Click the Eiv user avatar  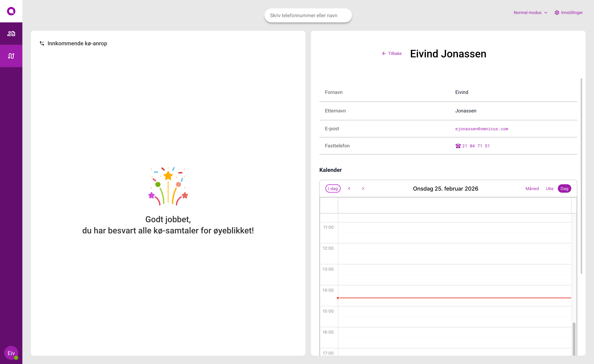coord(11,353)
